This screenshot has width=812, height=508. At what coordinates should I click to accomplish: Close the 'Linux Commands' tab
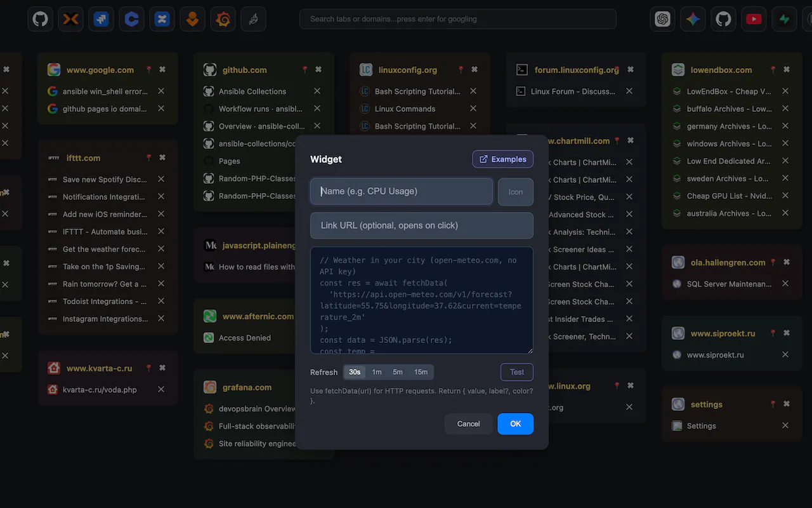(473, 109)
